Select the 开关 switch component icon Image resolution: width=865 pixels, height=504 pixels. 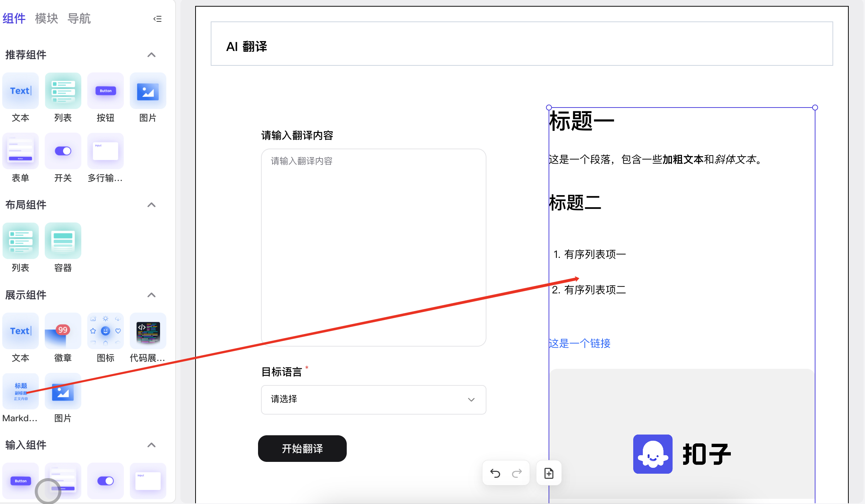click(x=63, y=151)
